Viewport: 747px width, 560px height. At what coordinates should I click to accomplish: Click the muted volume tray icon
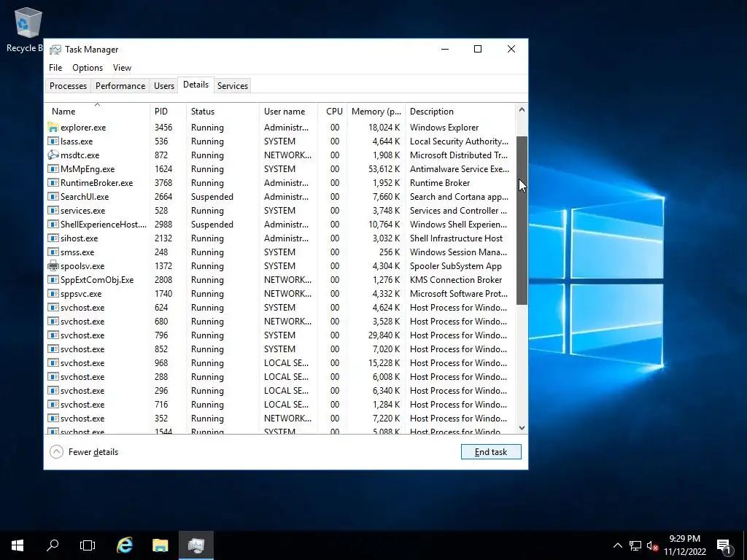point(653,545)
